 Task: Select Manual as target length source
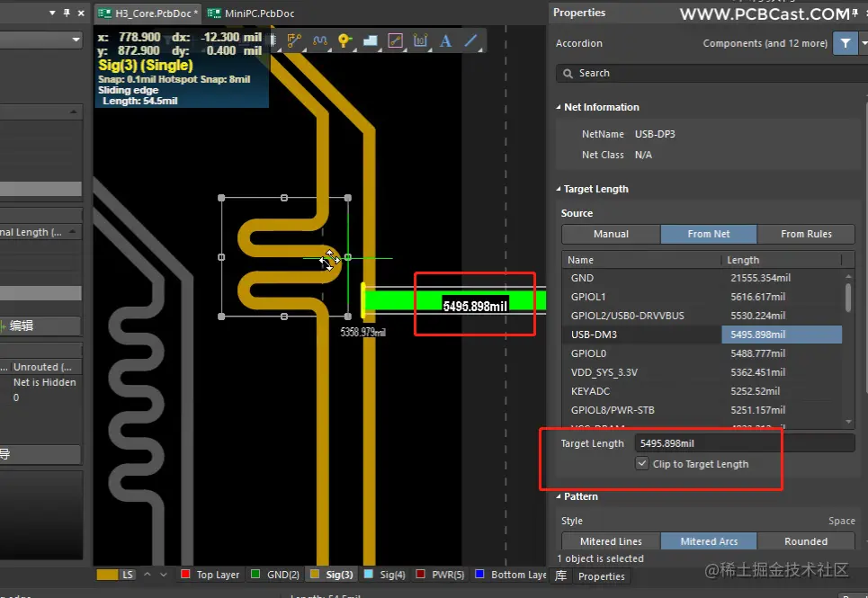click(611, 234)
